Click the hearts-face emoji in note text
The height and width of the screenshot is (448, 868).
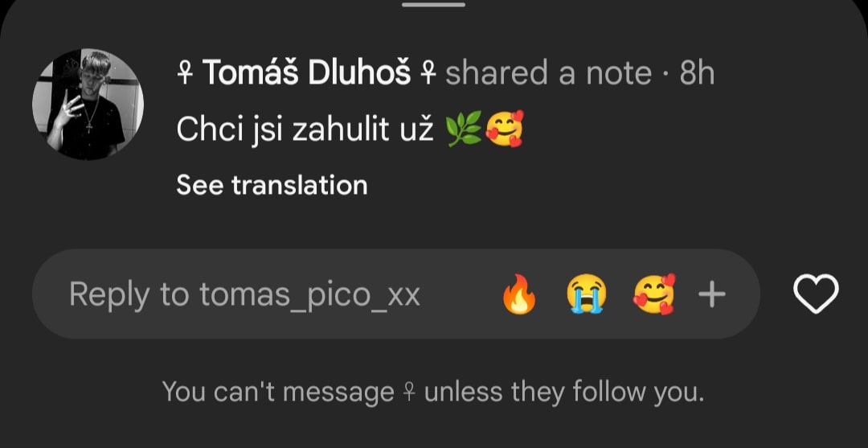504,129
